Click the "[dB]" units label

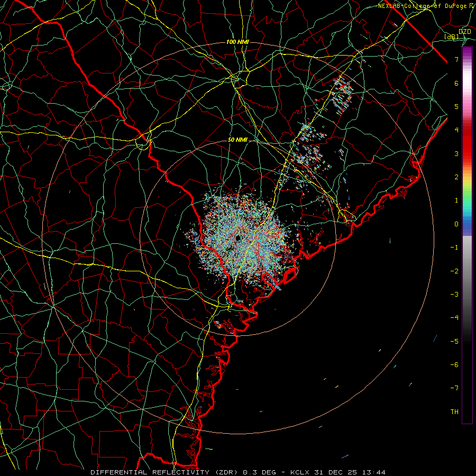coord(452,37)
